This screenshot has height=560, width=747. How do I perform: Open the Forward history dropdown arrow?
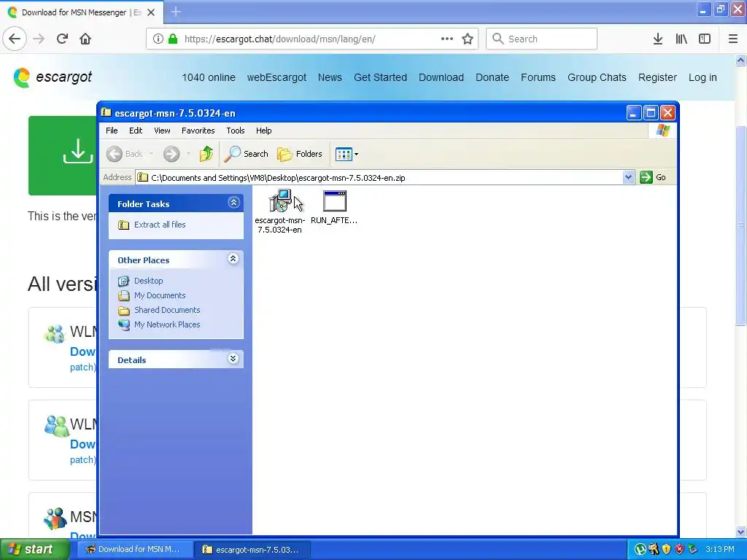pyautogui.click(x=189, y=154)
